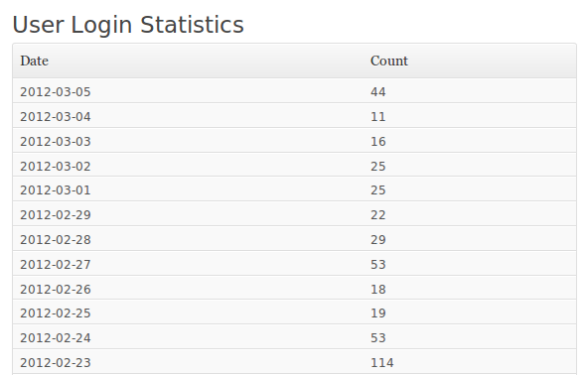Click the count 29 cell
The height and width of the screenshot is (375, 588).
[x=378, y=239]
